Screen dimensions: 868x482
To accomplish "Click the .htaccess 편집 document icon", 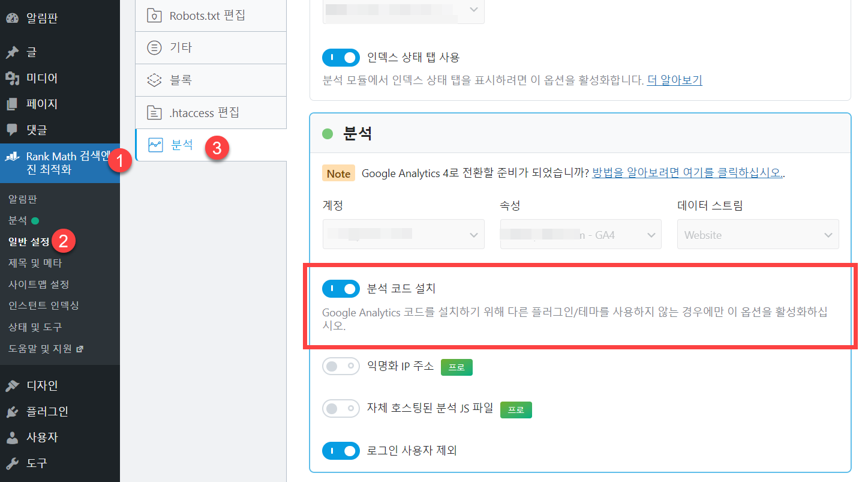I will [155, 112].
